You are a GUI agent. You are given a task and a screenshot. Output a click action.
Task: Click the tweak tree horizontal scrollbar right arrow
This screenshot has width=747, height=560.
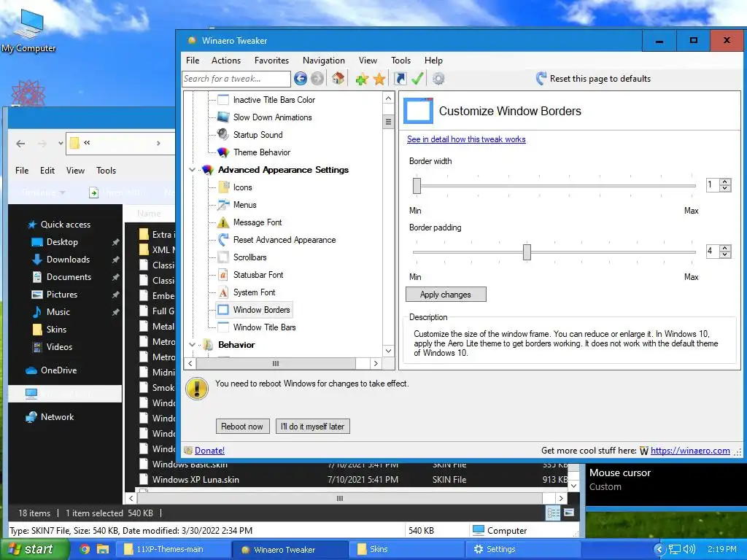(376, 363)
